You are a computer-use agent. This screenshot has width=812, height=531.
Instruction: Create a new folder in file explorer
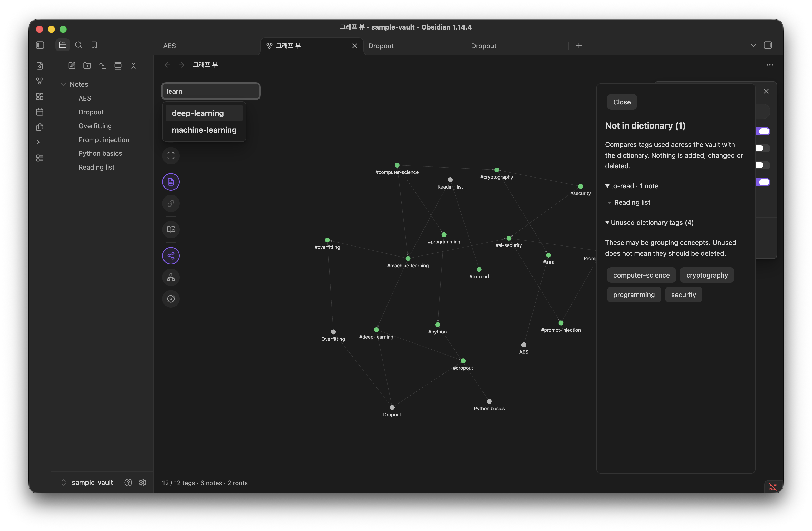87,65
